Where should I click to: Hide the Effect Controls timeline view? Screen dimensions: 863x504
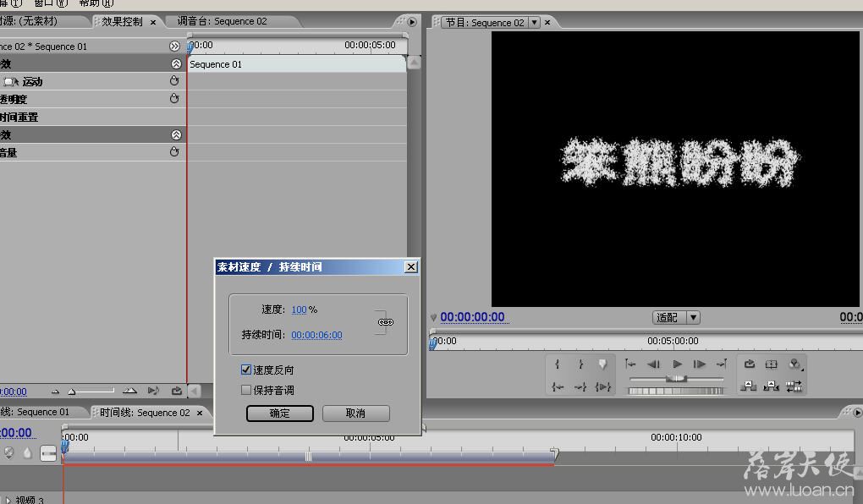pyautogui.click(x=174, y=47)
